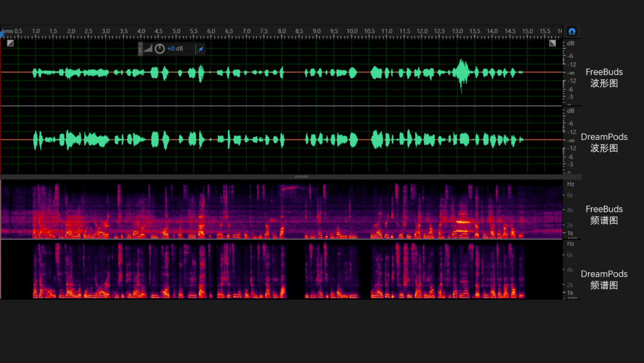
Task: Click the loud peak in the top waveform
Action: point(461,72)
